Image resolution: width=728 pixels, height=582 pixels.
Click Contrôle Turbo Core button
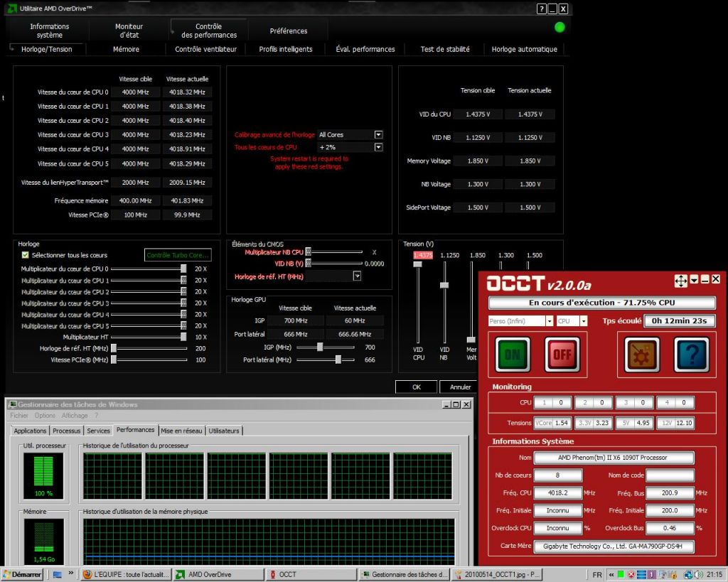click(x=178, y=255)
